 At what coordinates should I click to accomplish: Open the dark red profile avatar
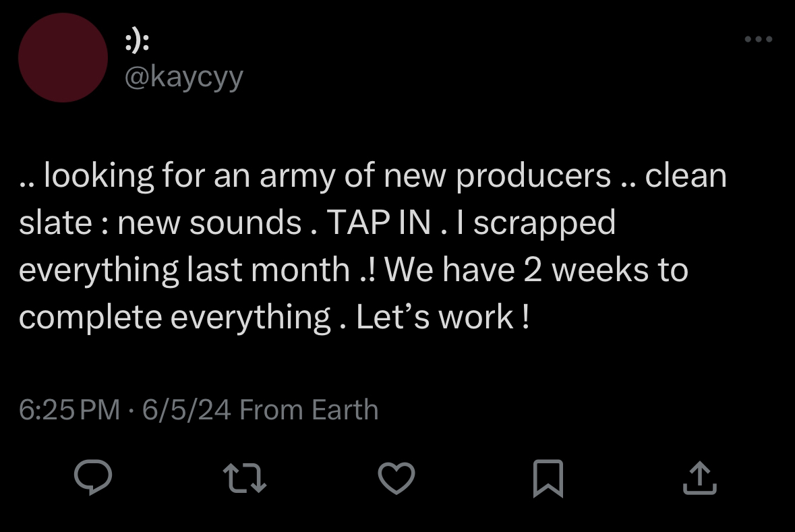(63, 58)
